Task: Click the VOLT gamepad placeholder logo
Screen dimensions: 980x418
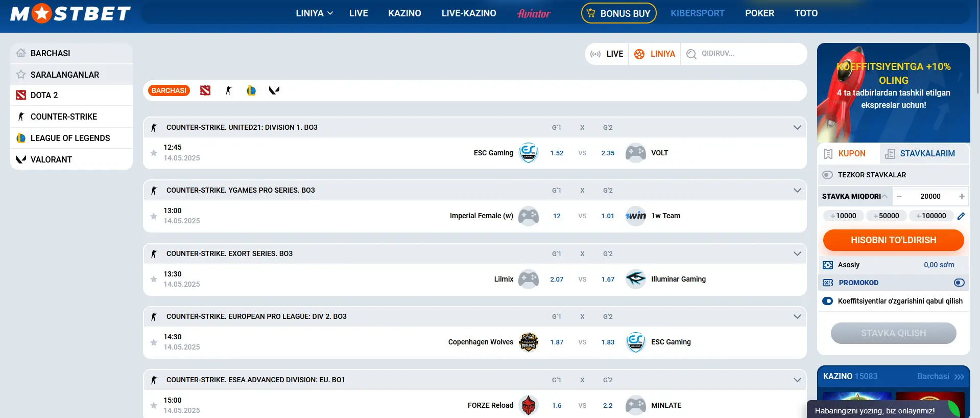Action: pos(636,153)
